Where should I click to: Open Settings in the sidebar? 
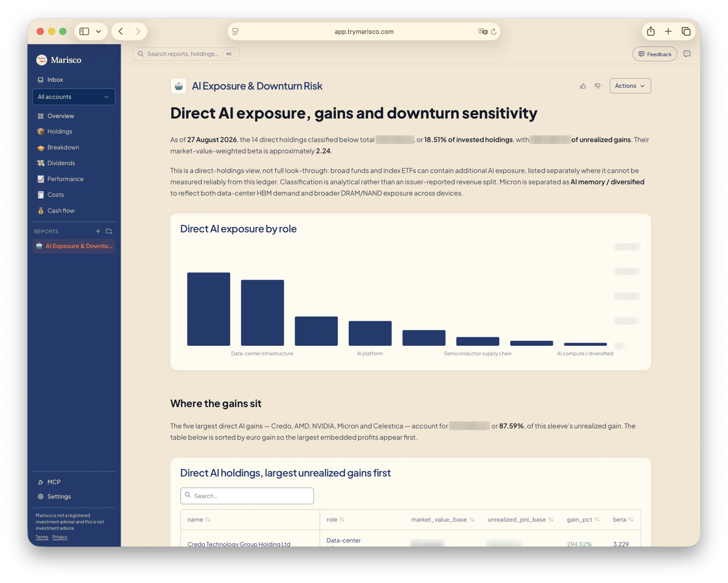point(74,496)
